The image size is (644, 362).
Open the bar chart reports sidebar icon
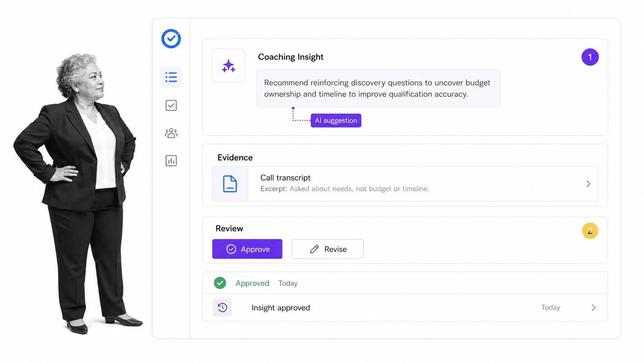(171, 160)
